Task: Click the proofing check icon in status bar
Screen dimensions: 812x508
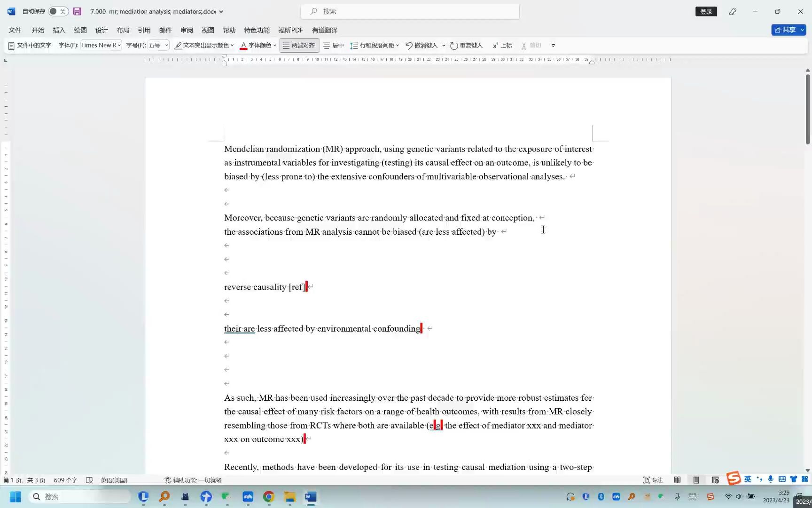Action: tap(89, 480)
